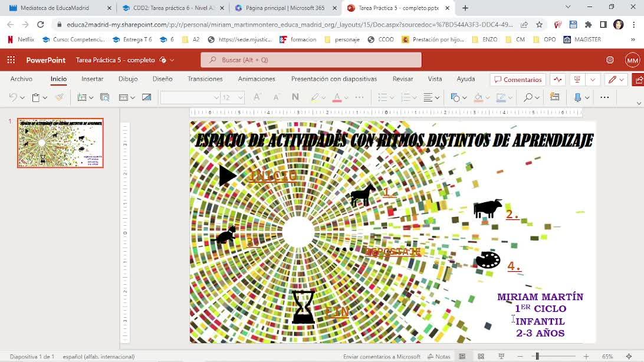
Task: Click the fit slide to window icon
Action: tap(629, 357)
